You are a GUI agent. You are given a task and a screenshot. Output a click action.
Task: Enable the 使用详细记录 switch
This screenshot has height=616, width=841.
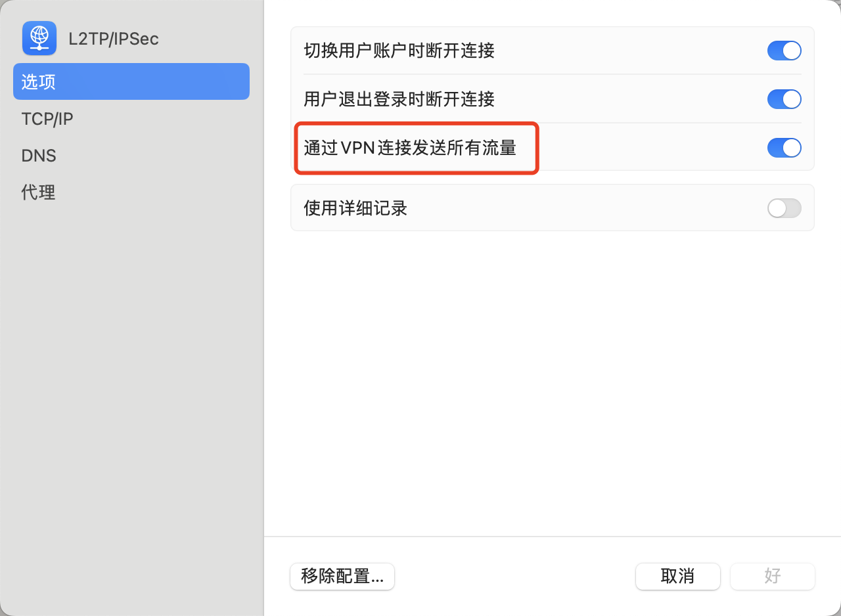pyautogui.click(x=784, y=208)
